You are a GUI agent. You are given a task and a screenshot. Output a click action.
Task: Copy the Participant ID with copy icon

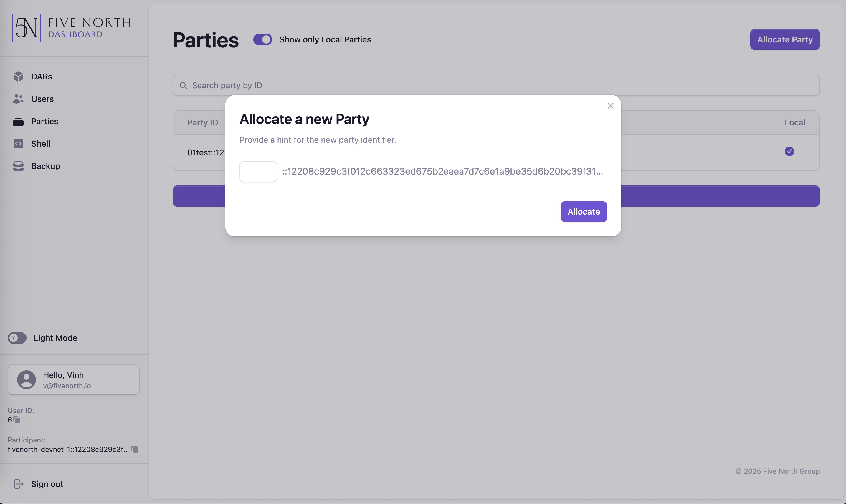pos(135,449)
